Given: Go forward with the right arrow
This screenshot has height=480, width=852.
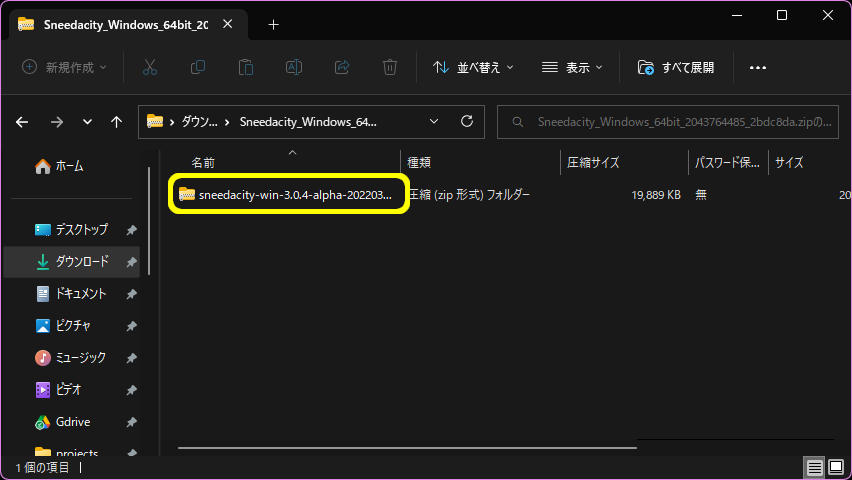Looking at the screenshot, I should click(x=57, y=122).
